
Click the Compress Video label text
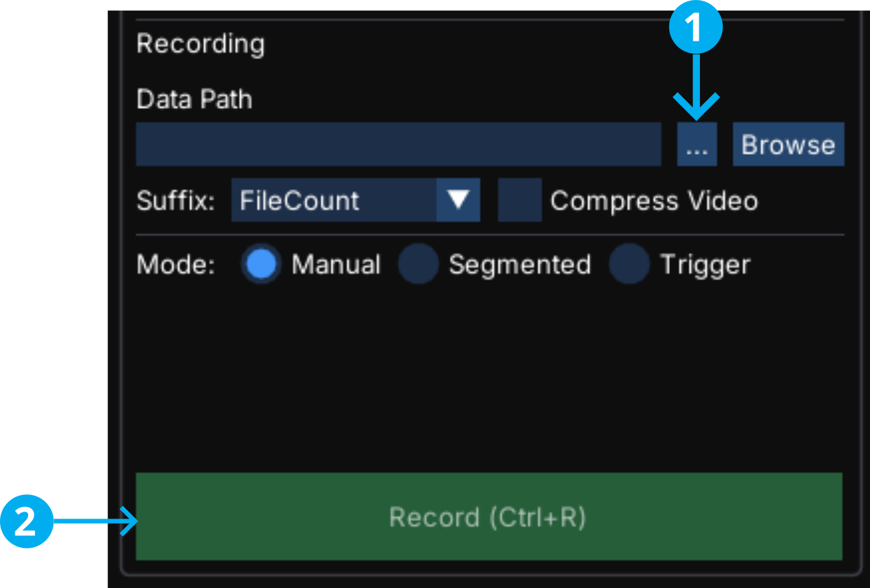[x=654, y=201]
